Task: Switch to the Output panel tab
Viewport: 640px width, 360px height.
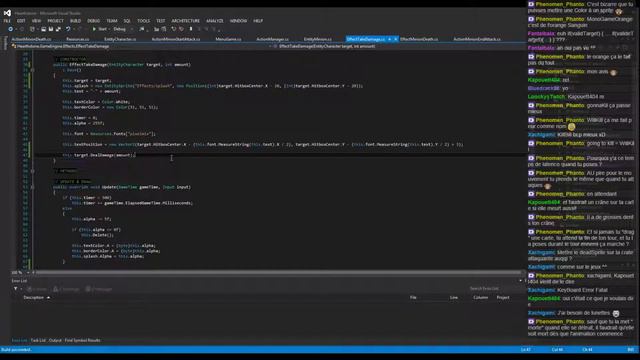Action: point(55,340)
